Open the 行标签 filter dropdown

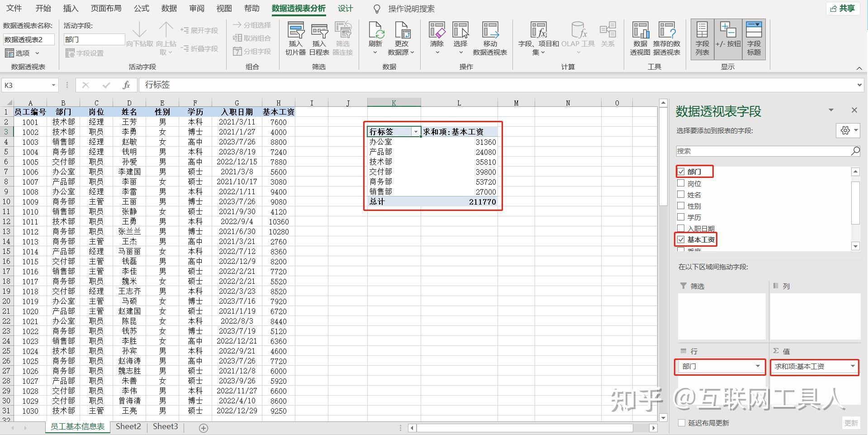416,131
